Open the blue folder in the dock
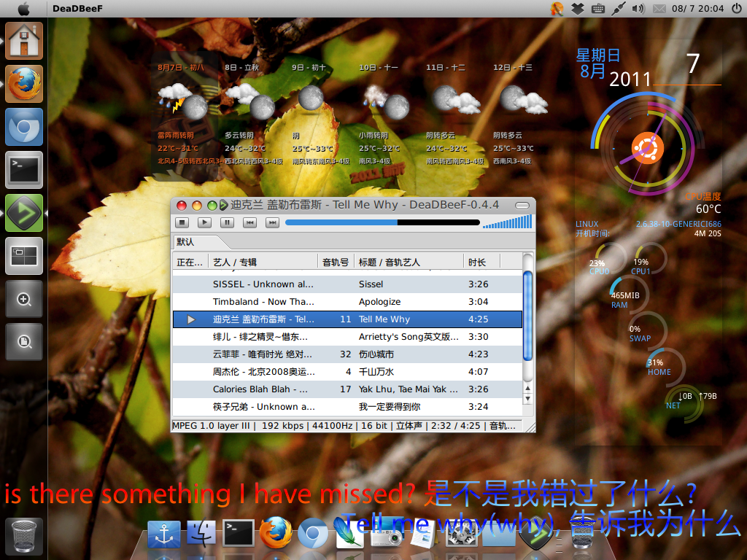 (499, 534)
